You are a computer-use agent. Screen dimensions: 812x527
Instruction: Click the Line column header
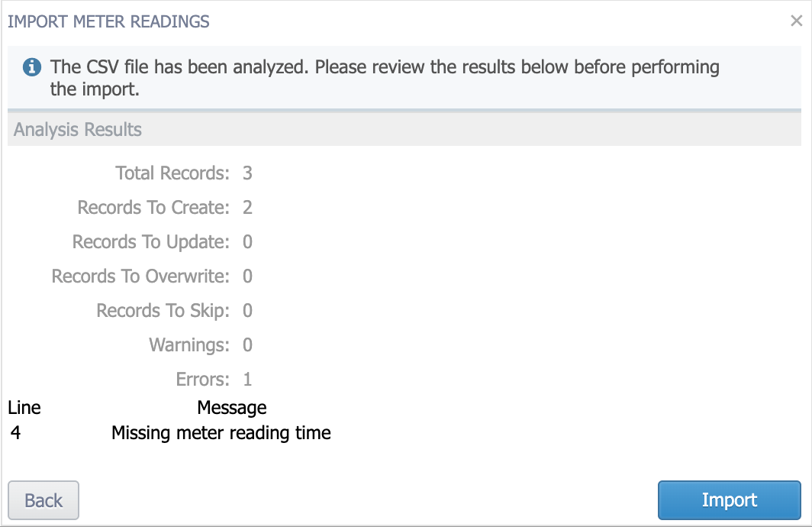coord(24,408)
